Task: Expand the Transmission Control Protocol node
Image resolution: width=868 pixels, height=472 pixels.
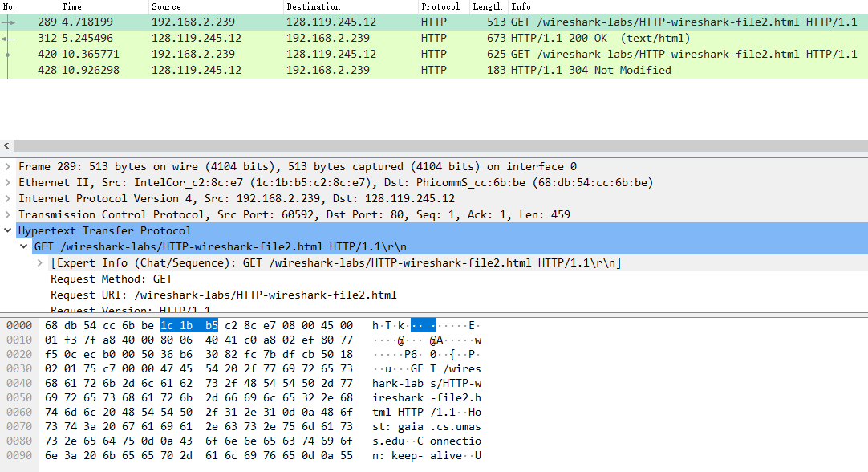Action: [8, 215]
